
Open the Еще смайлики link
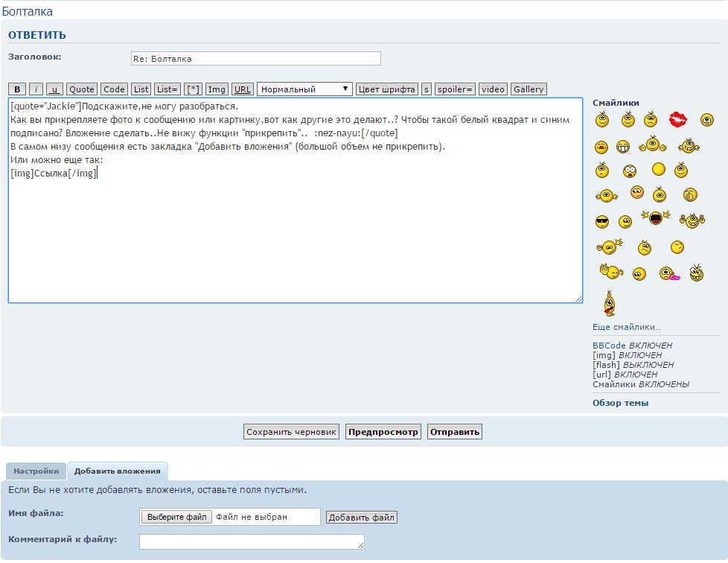pyautogui.click(x=627, y=327)
